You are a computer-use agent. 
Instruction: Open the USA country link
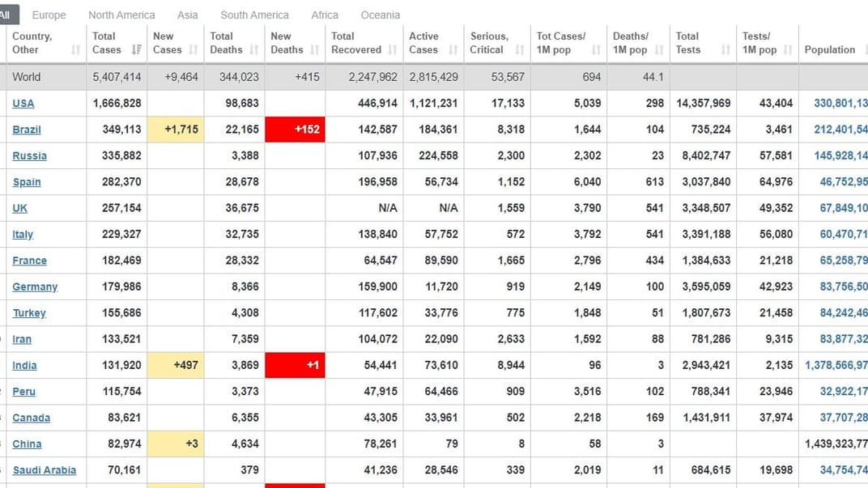(x=23, y=104)
